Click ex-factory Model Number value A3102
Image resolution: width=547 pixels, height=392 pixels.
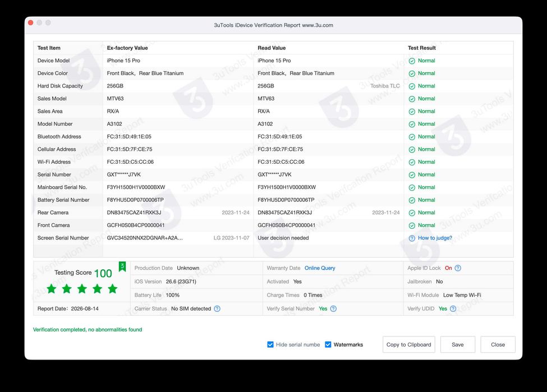tap(114, 124)
